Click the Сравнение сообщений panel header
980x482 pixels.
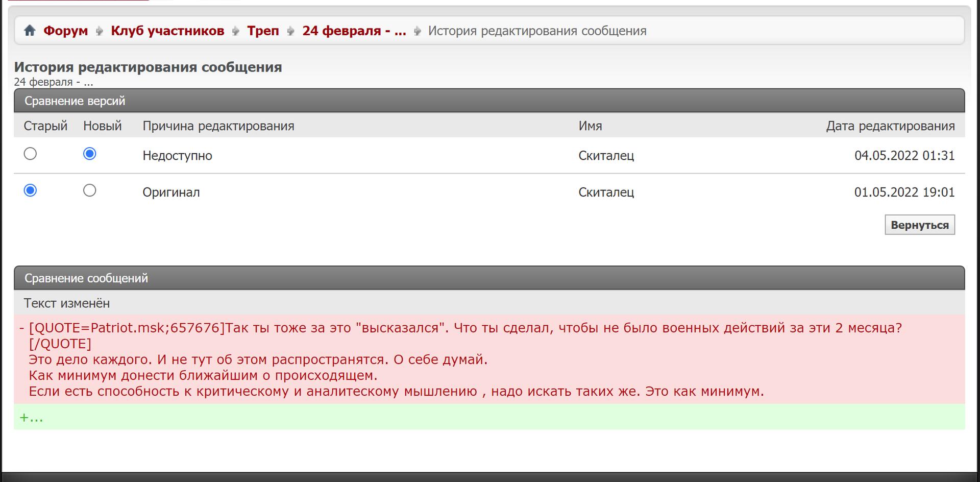pyautogui.click(x=489, y=278)
